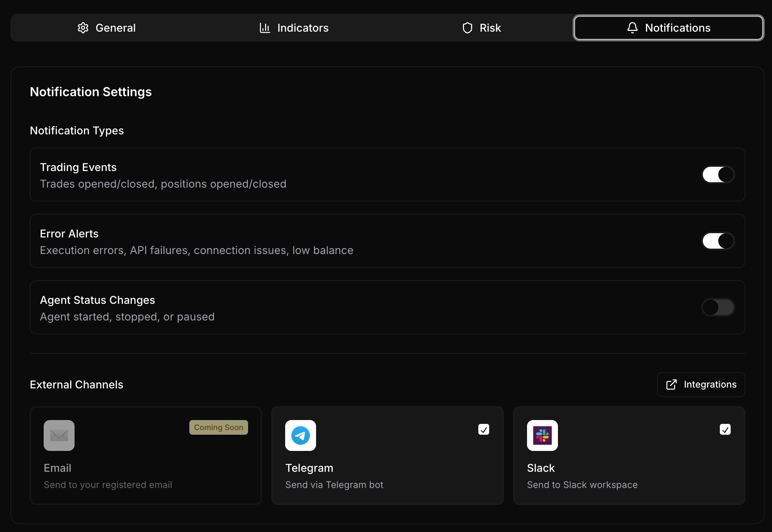Click the Slack app icon
Viewport: 772px width, 532px height.
click(x=542, y=435)
